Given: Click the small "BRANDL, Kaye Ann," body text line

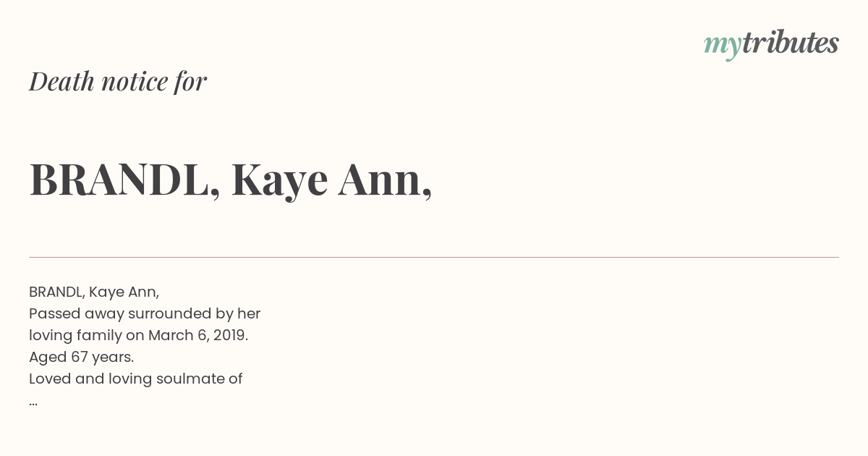Looking at the screenshot, I should coord(94,292).
